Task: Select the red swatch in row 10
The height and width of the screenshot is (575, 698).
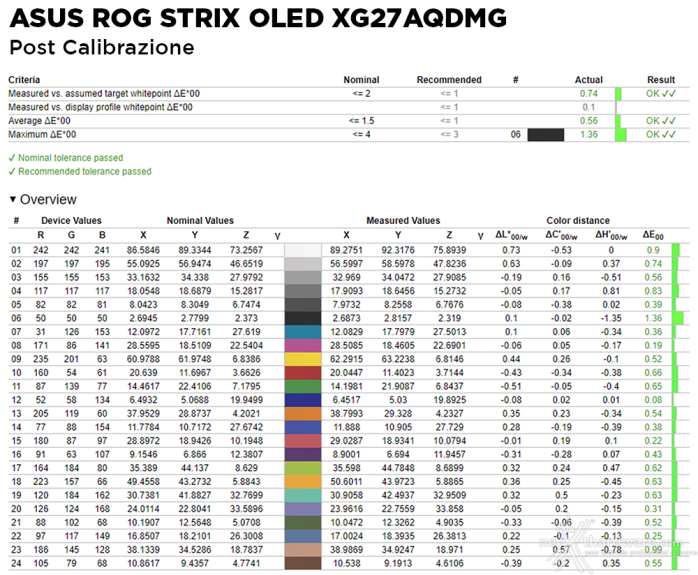Action: point(303,373)
